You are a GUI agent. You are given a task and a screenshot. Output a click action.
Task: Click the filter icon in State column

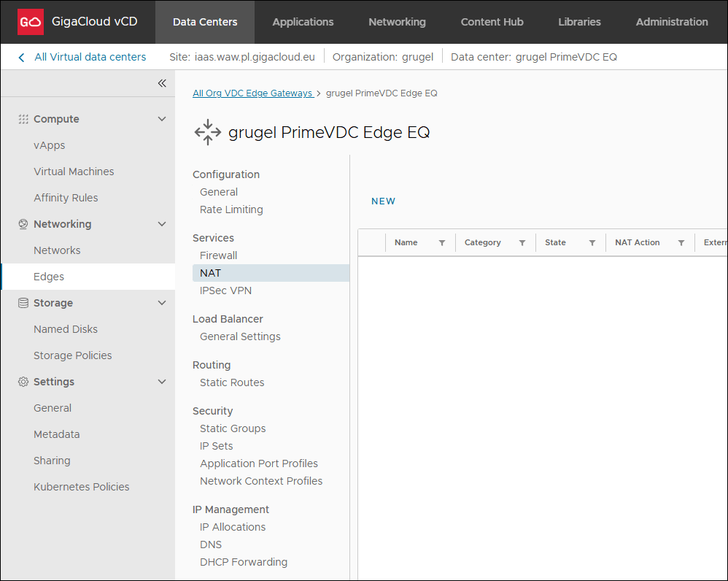tap(592, 243)
